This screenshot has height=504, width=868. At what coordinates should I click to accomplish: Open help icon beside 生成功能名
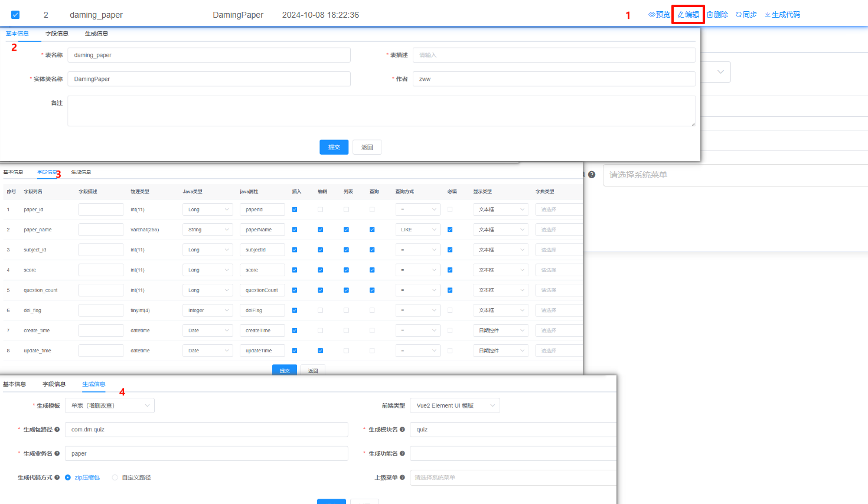click(x=402, y=453)
